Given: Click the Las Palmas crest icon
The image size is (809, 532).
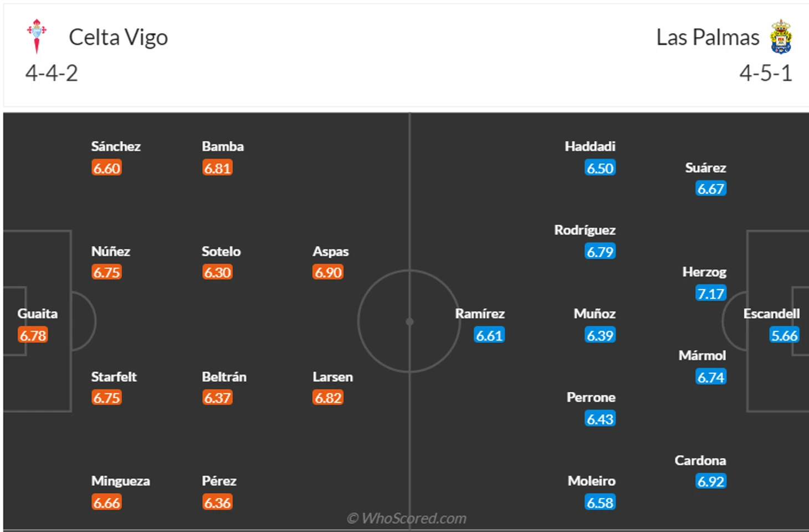Looking at the screenshot, I should coord(781,37).
